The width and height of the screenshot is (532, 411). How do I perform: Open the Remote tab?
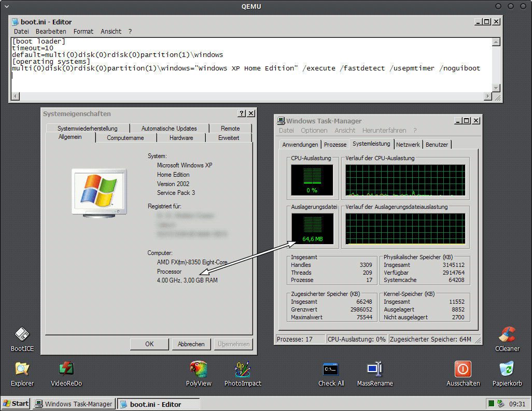tap(230, 128)
